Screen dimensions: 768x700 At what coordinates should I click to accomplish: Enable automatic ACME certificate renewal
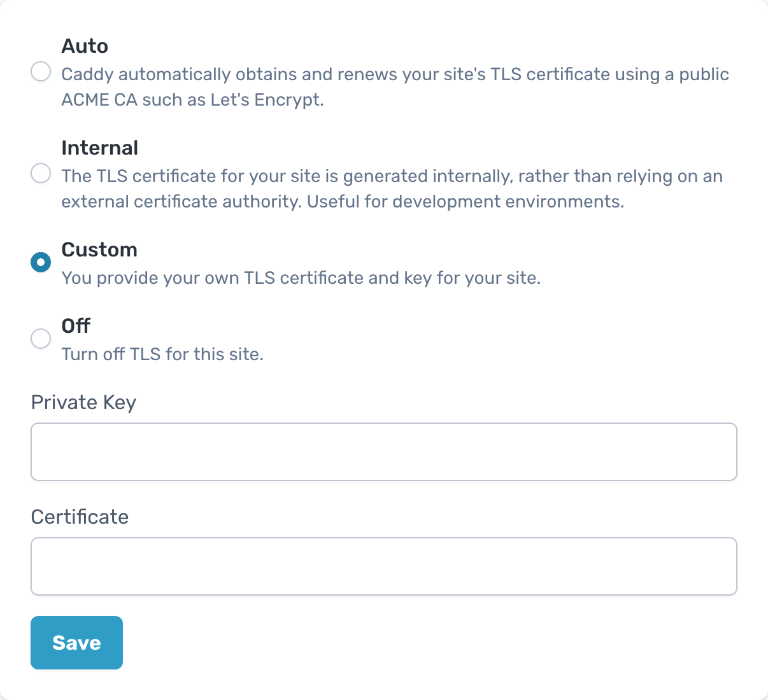click(x=40, y=71)
